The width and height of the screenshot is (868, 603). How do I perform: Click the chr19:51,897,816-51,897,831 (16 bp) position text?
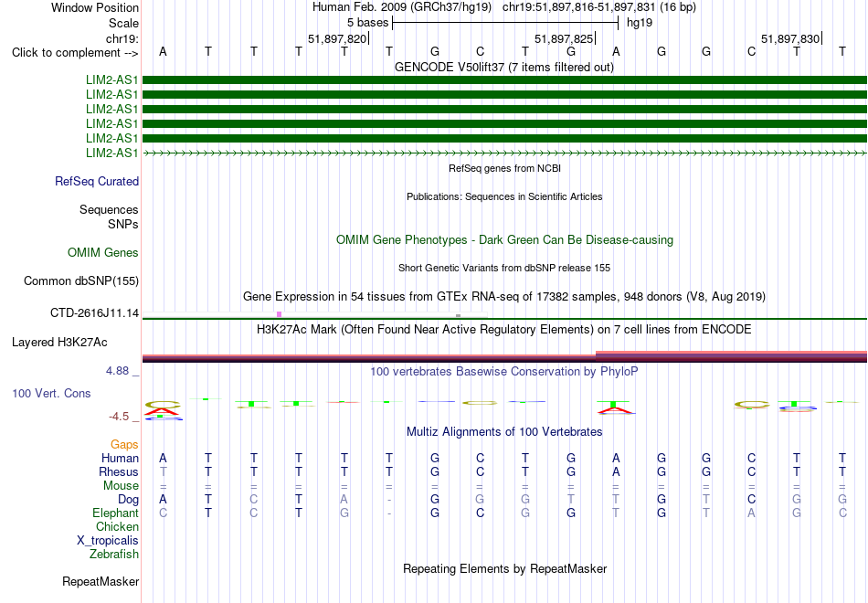tap(599, 7)
